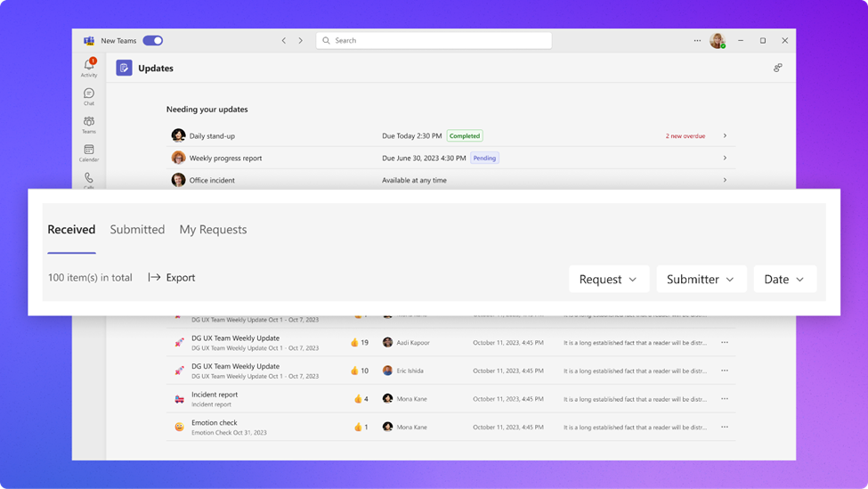Image resolution: width=868 pixels, height=489 pixels.
Task: Click Eric Ishida's avatar in list
Action: pos(387,371)
